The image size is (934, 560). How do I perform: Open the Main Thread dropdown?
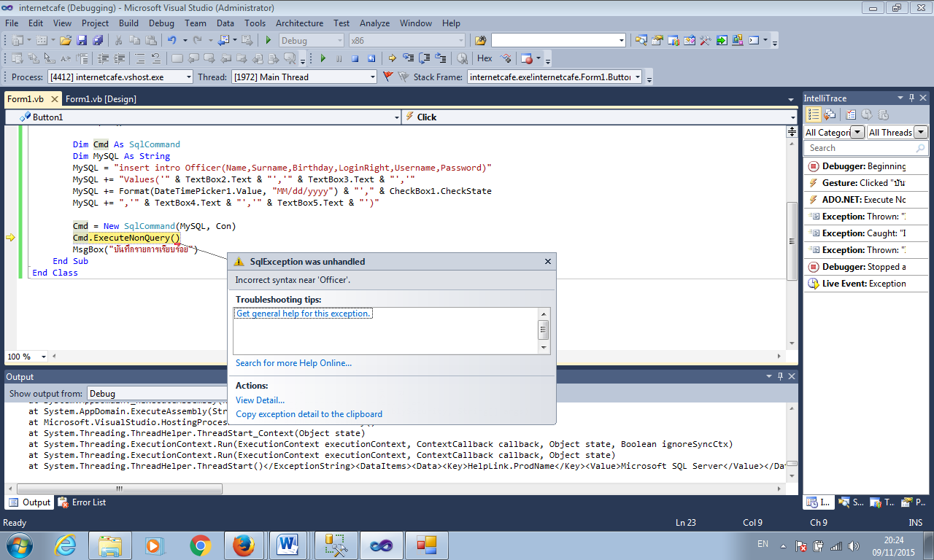pyautogui.click(x=372, y=77)
